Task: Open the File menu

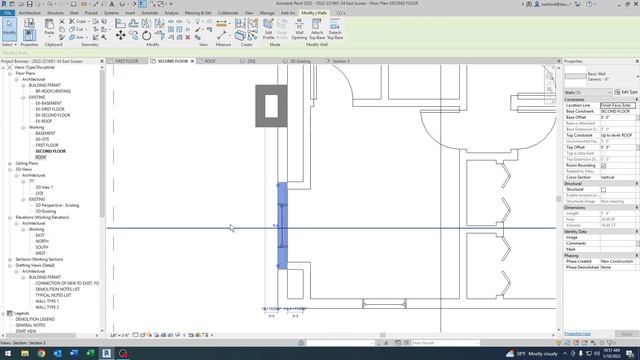Action: pos(8,13)
